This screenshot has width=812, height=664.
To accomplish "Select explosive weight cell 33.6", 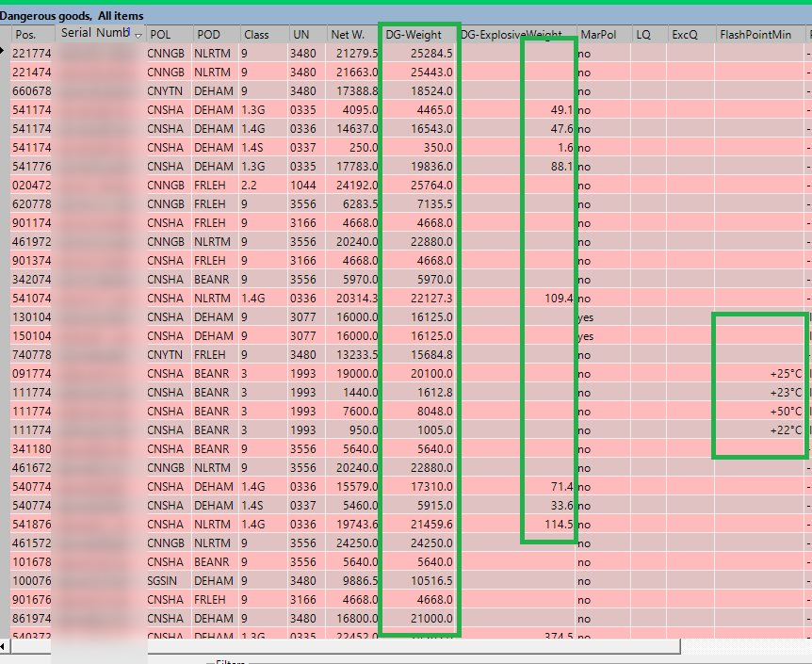I will (561, 506).
